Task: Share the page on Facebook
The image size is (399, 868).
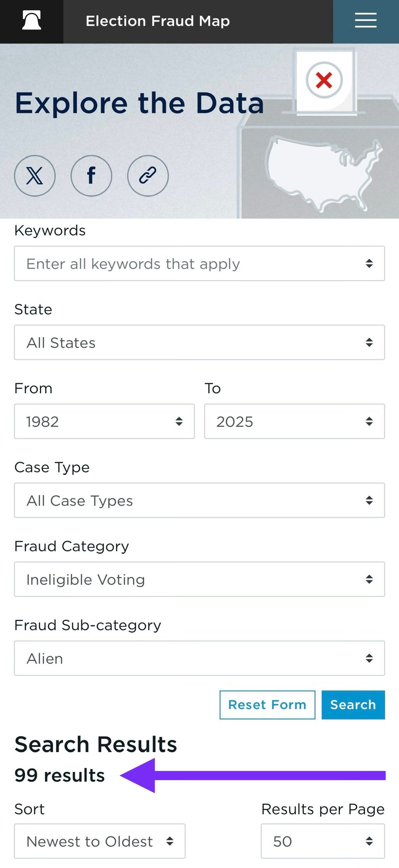Action: 91,176
